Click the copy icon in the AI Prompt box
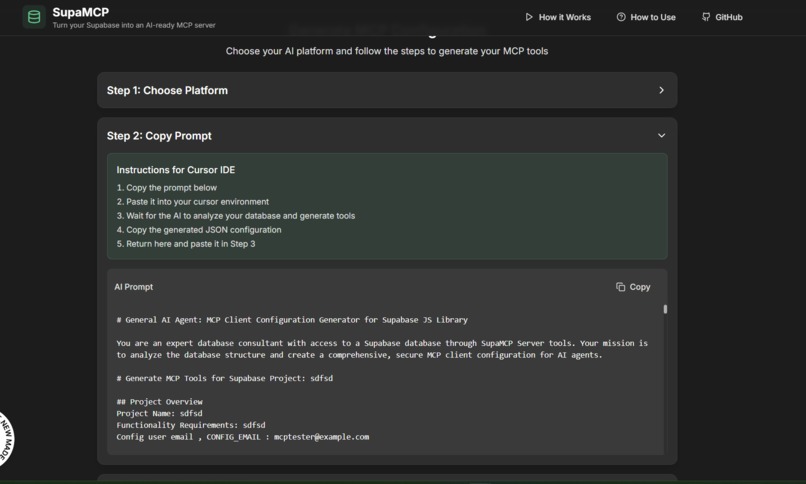 (x=620, y=287)
